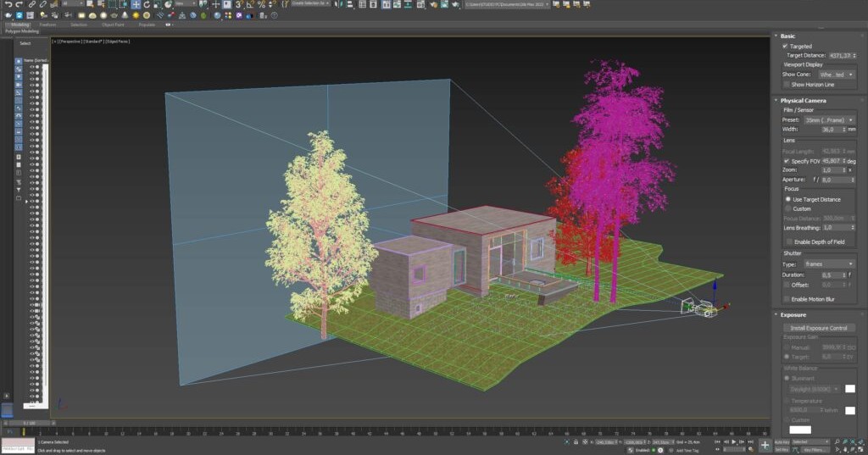Switch to the Modeling ribbon tab
The height and width of the screenshot is (455, 868).
(20, 25)
